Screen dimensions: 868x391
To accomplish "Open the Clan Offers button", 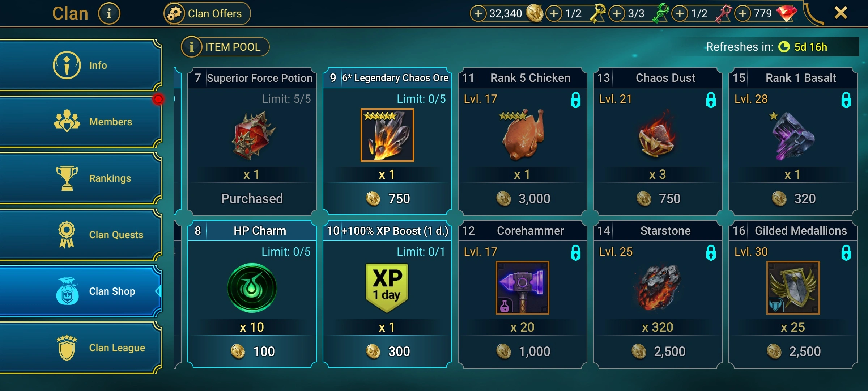I will pyautogui.click(x=207, y=14).
